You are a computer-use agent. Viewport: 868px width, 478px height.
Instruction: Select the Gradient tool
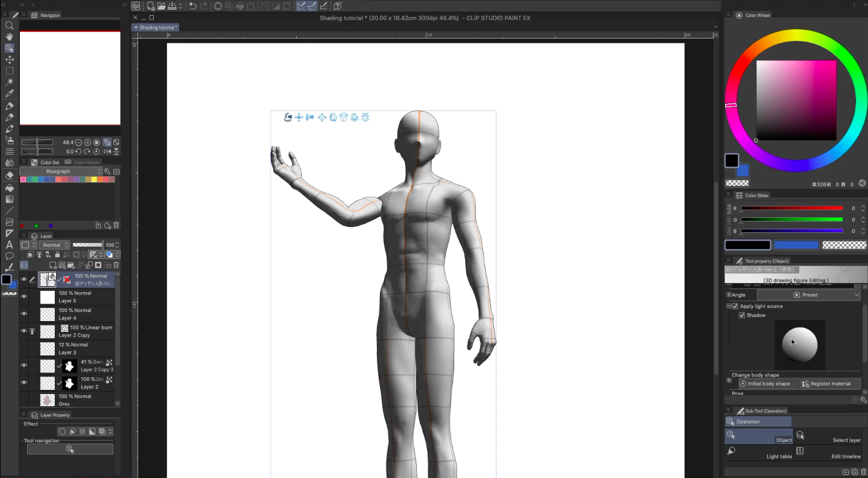(10, 199)
